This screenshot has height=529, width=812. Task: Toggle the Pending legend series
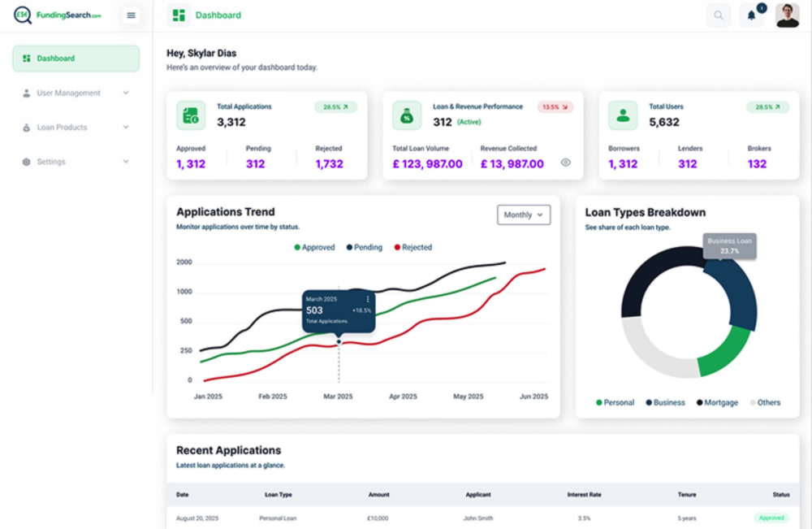(x=365, y=247)
